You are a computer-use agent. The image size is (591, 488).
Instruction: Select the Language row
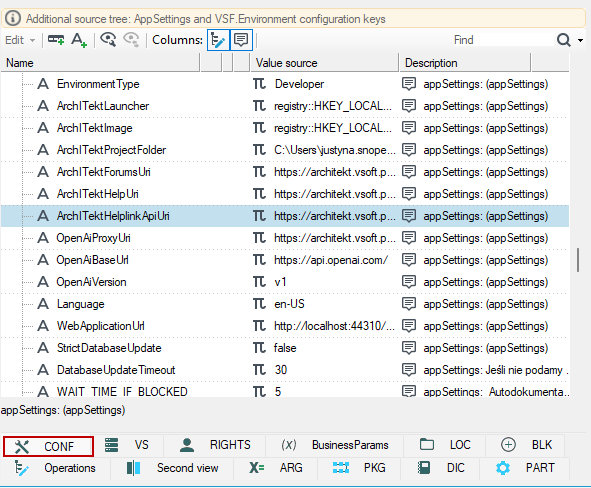285,304
